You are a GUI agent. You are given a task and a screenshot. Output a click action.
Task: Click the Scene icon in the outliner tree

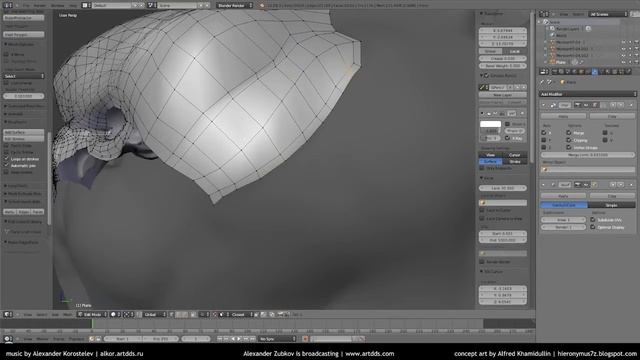[546, 22]
